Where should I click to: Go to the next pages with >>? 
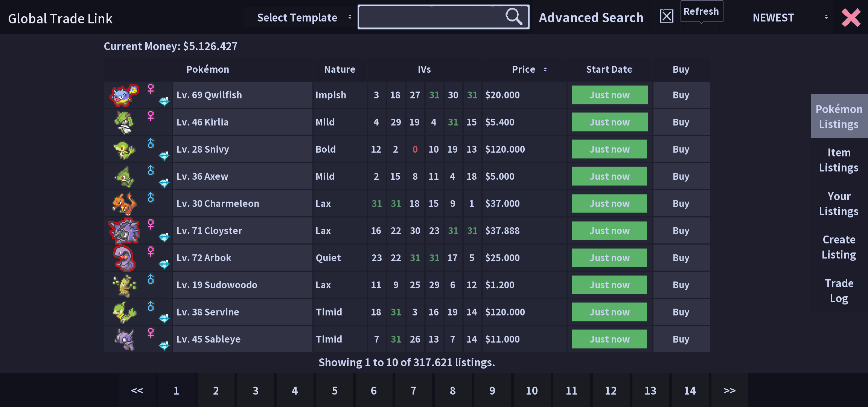[x=729, y=390]
